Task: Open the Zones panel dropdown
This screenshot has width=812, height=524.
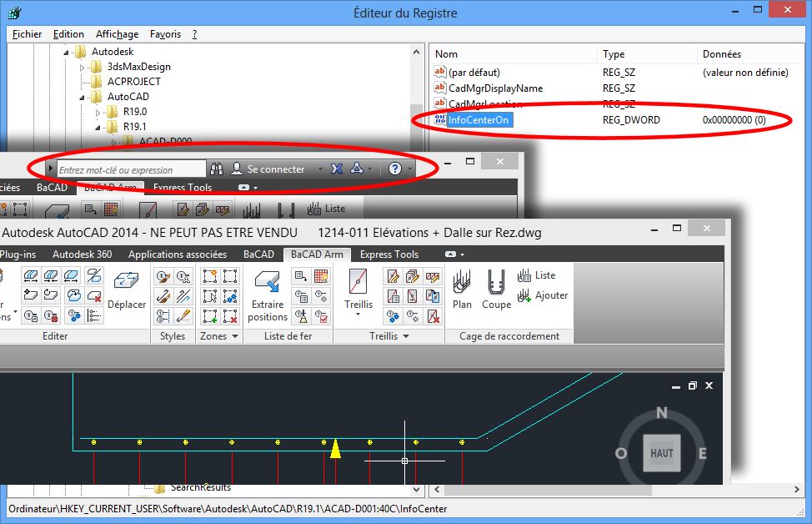Action: pyautogui.click(x=235, y=336)
